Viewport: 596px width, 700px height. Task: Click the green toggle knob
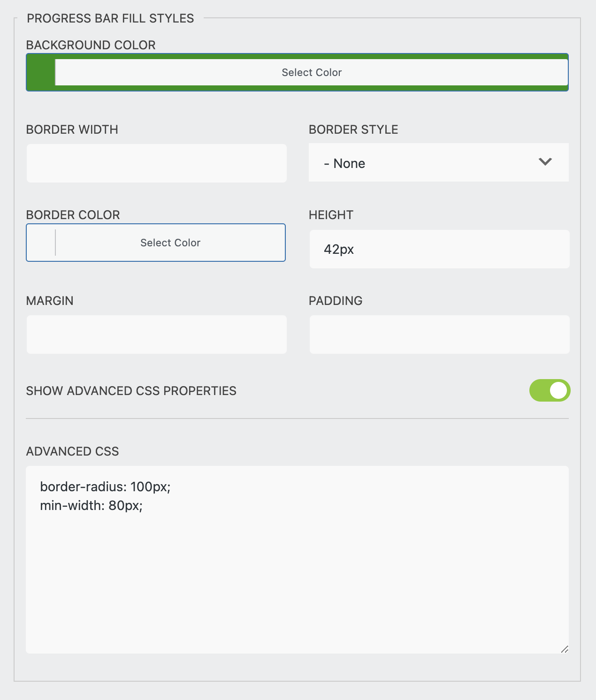pyautogui.click(x=558, y=390)
